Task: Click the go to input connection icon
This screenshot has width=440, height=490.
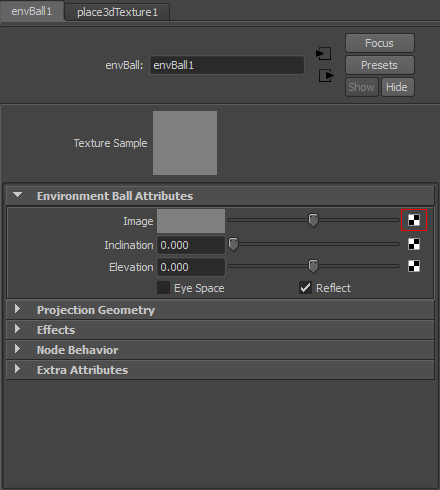Action: coord(323,53)
